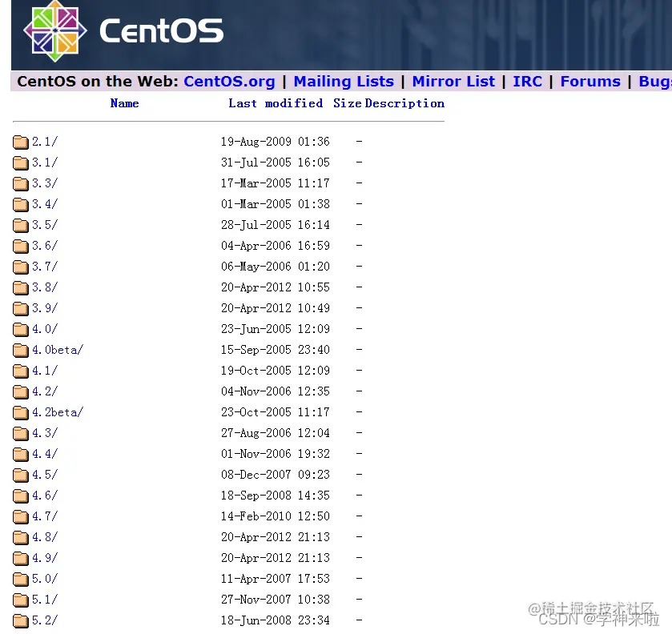Click the folder icon beside 4.6/
The image size is (672, 634).
pyautogui.click(x=21, y=496)
